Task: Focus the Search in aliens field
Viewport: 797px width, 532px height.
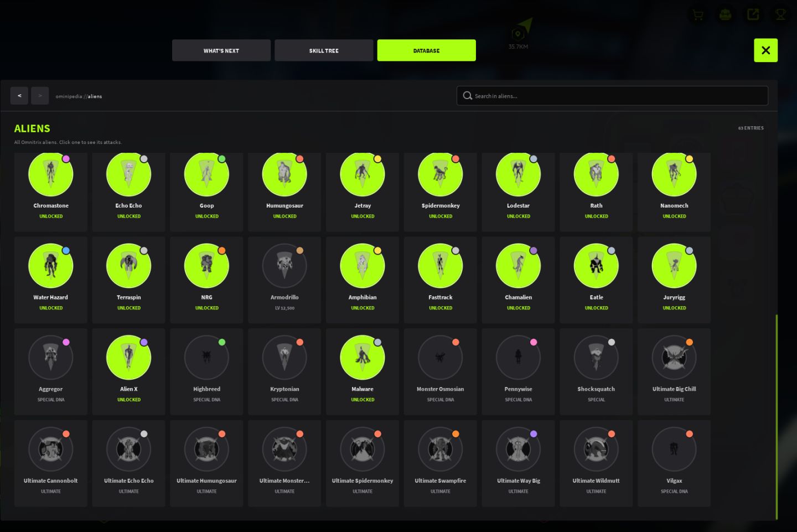Action: [612, 96]
